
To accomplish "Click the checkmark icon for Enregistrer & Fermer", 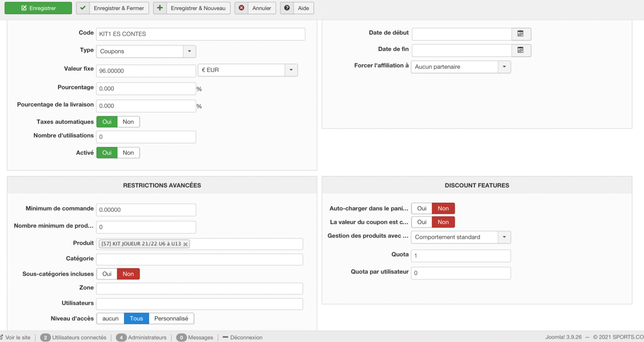I will pyautogui.click(x=83, y=8).
